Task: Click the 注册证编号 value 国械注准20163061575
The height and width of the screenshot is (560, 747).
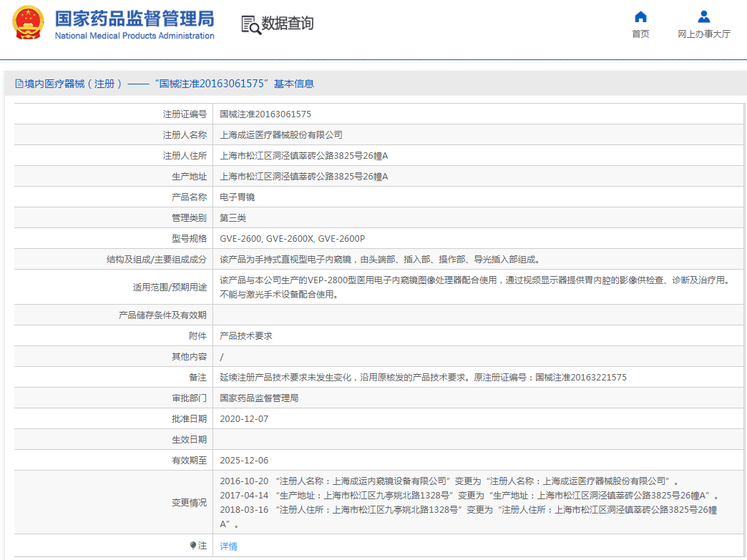Action: [265, 114]
